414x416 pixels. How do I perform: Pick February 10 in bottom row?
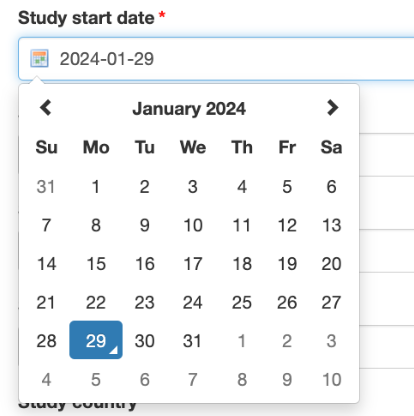[332, 380]
